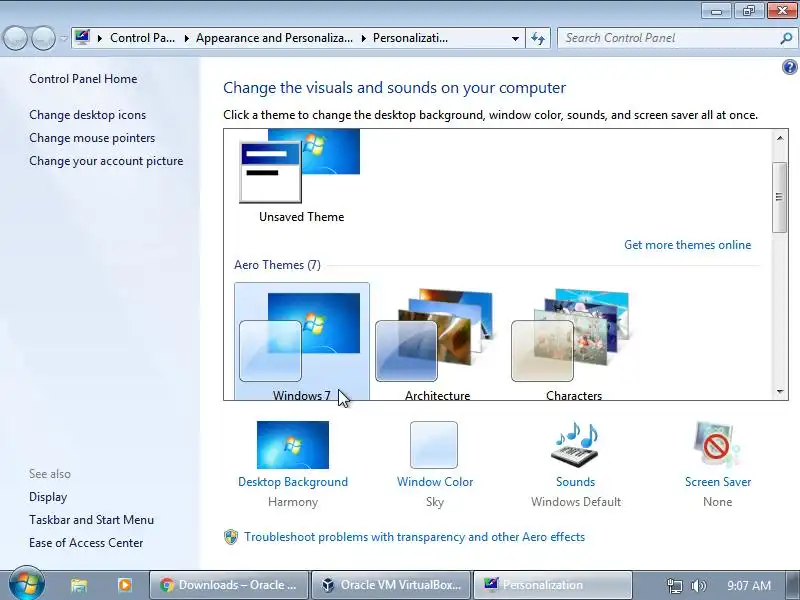Viewport: 800px width, 600px height.
Task: Open Change desktop icons link
Action: (88, 115)
